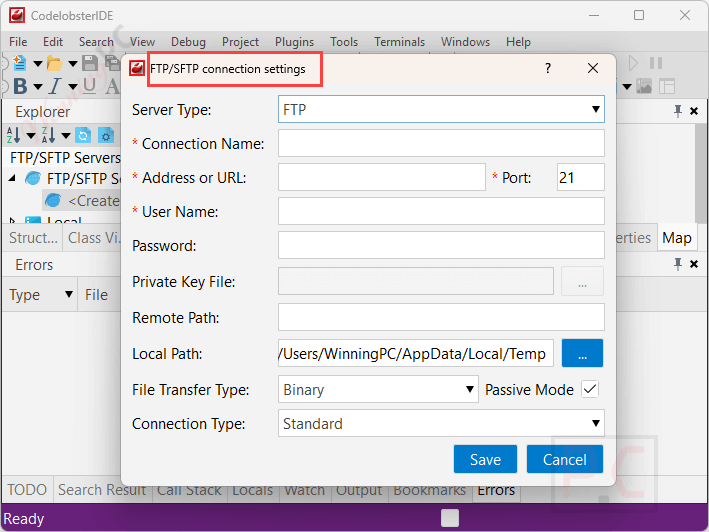Click the debug Pause icon

pos(656,63)
